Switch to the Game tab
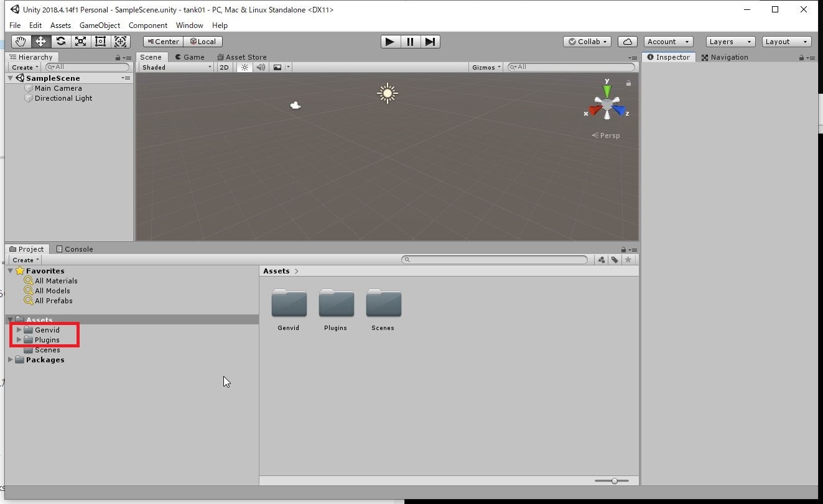823x504 pixels. [x=190, y=57]
